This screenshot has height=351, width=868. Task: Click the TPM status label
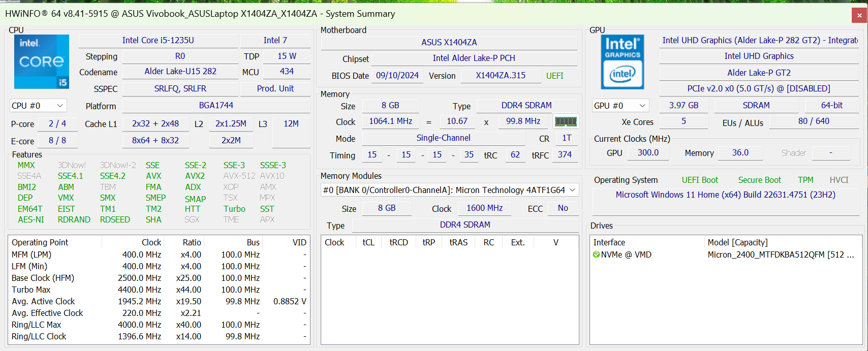pyautogui.click(x=805, y=180)
